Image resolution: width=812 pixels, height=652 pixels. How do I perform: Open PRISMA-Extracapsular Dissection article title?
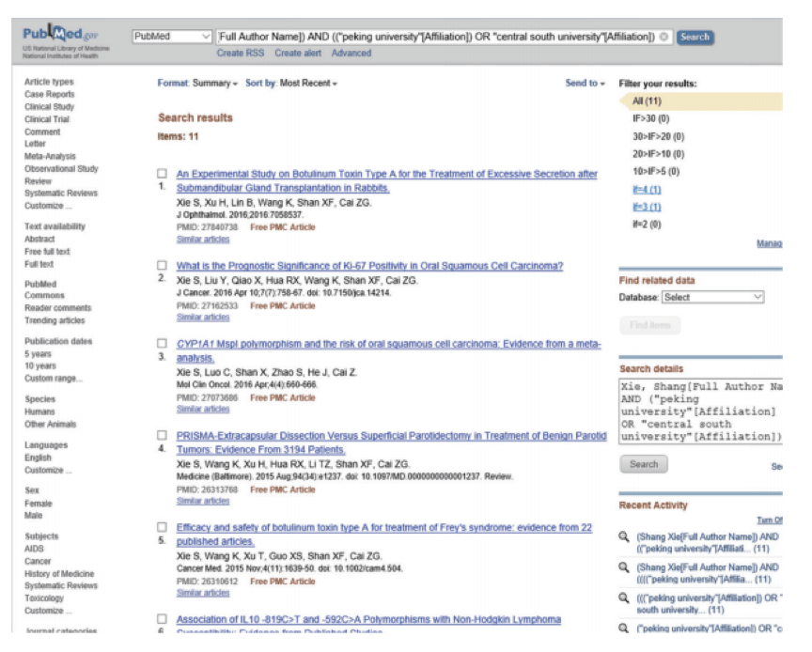coord(391,442)
